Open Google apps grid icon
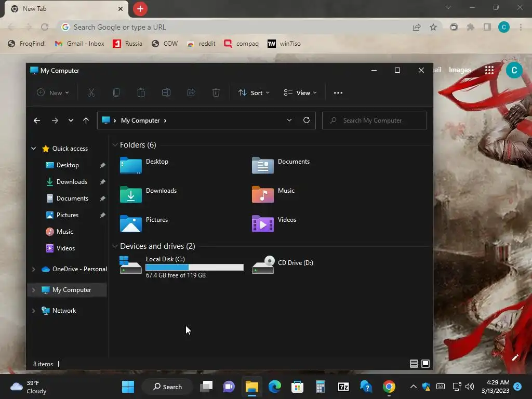 [x=489, y=70]
